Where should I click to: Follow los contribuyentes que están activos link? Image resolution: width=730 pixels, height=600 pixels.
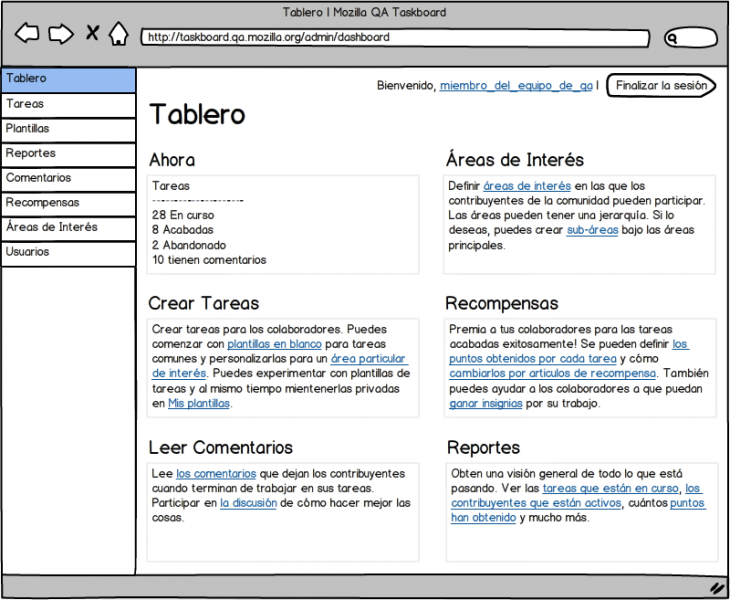click(536, 503)
